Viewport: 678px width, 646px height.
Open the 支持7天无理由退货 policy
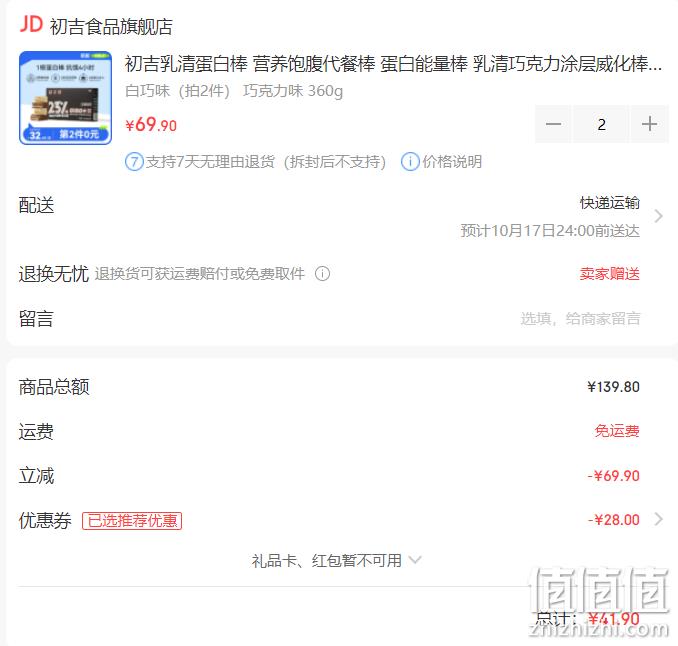pyautogui.click(x=265, y=162)
